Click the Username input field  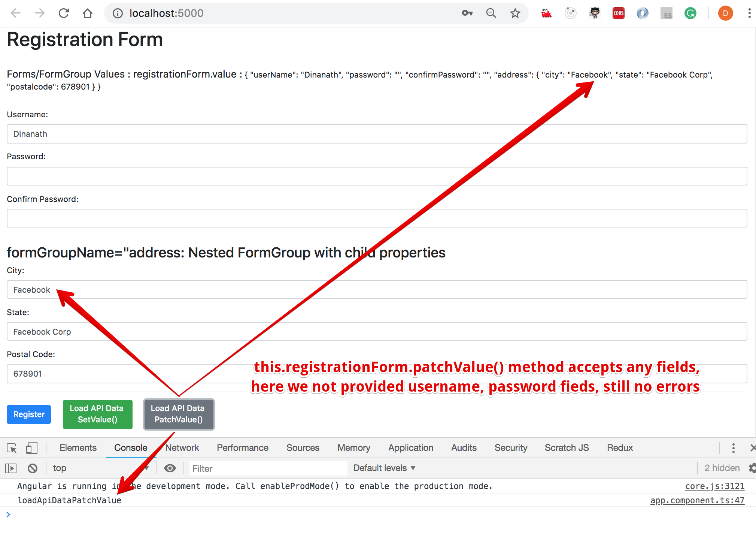[x=378, y=133]
